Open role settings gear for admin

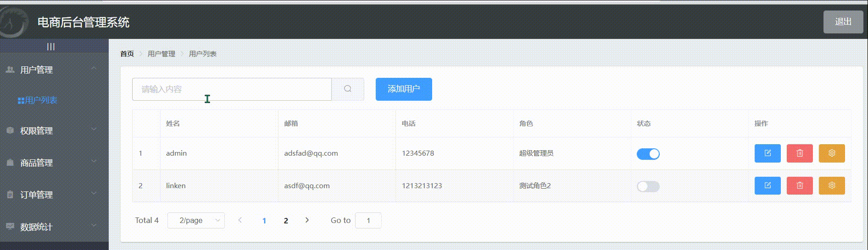[x=832, y=153]
